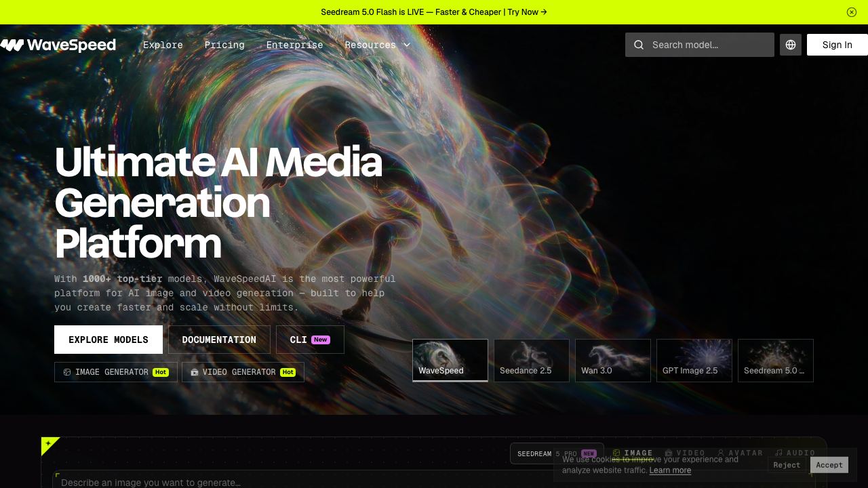The height and width of the screenshot is (488, 868).
Task: Open the Seedream 5.0 Flash banner link
Action: [434, 12]
